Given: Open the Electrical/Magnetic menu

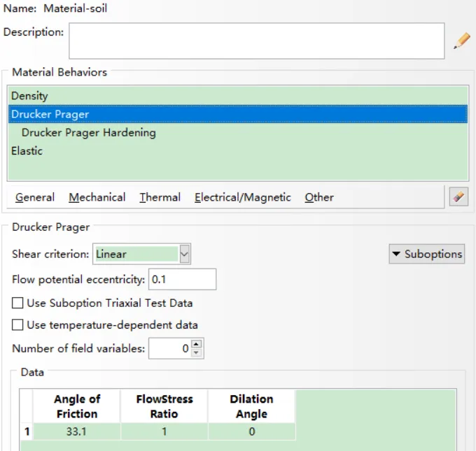Looking at the screenshot, I should coord(243,197).
